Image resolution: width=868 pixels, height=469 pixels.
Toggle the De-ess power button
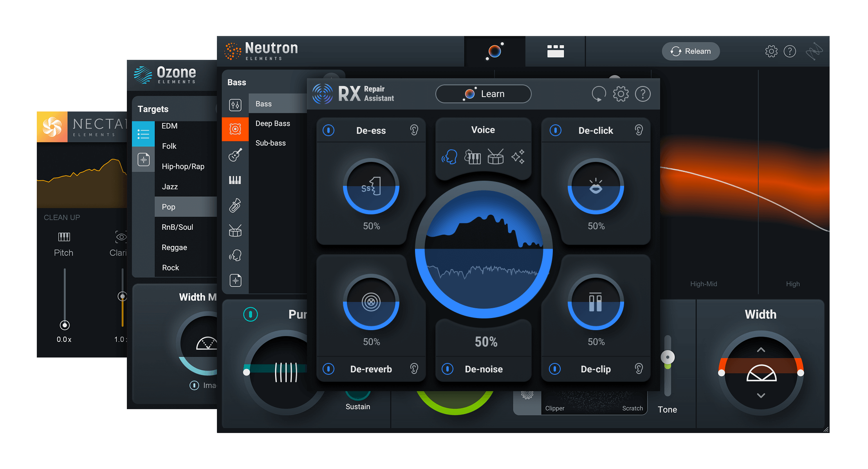click(x=328, y=130)
